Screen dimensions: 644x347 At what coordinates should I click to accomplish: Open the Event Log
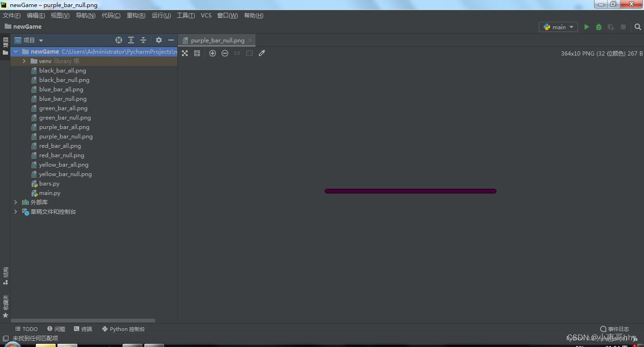[x=615, y=329]
